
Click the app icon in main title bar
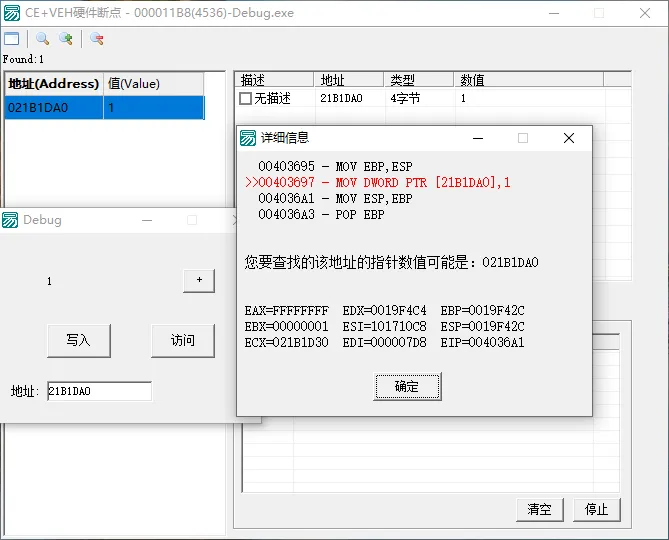11,13
